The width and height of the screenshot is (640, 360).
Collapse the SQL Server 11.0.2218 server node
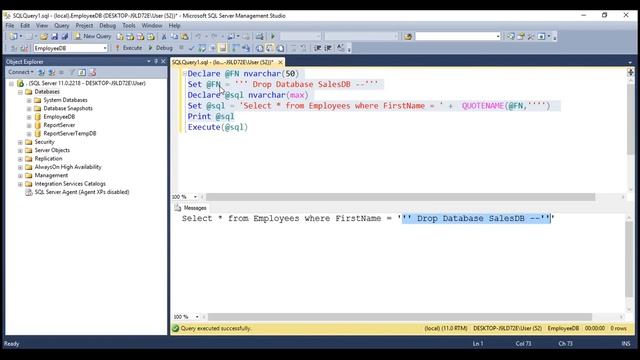tap(11, 83)
